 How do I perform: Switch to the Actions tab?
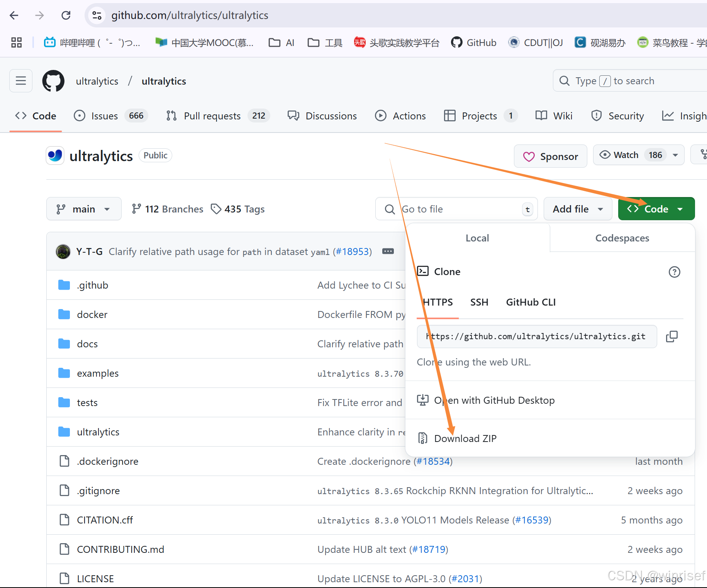click(x=400, y=116)
